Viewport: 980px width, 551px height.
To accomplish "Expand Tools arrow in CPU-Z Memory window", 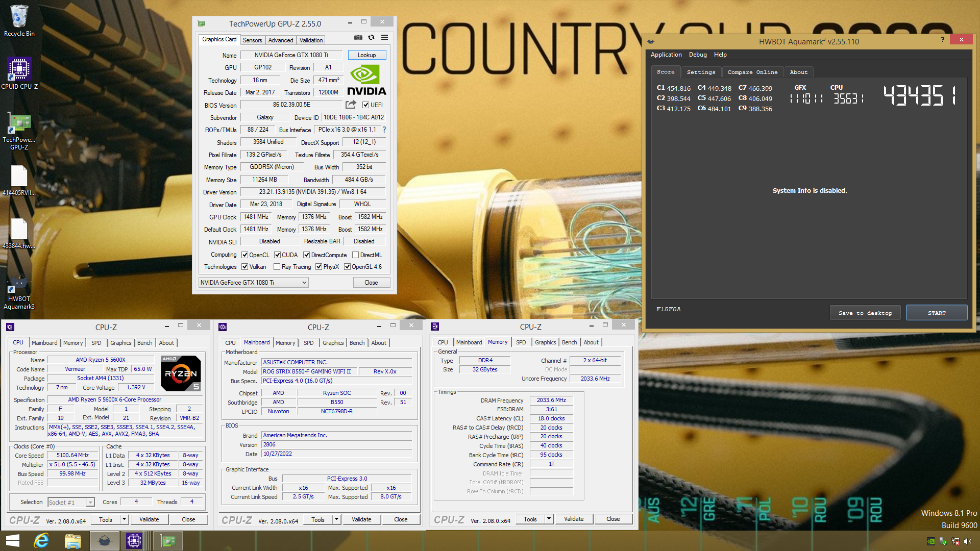I will click(548, 519).
